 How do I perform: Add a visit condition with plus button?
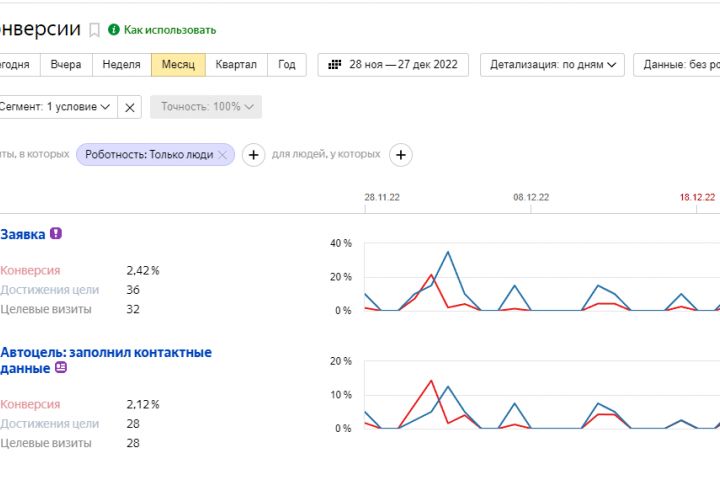point(253,155)
